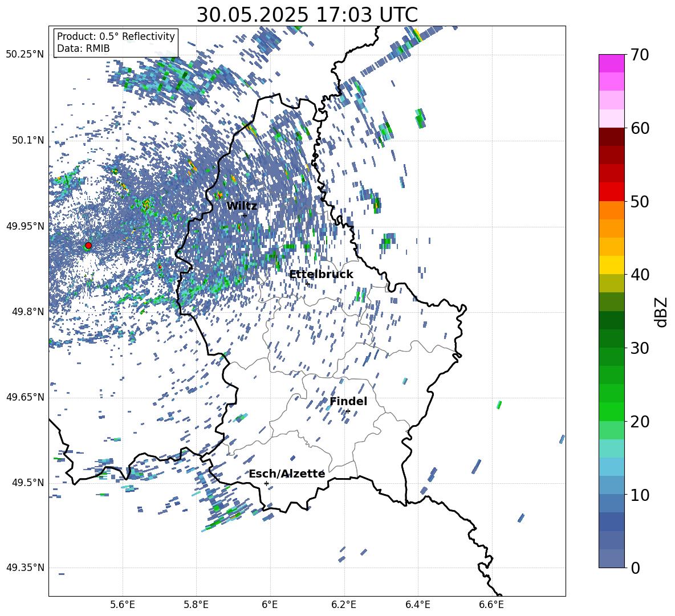Click the 6.2°E longitude label

(x=344, y=605)
